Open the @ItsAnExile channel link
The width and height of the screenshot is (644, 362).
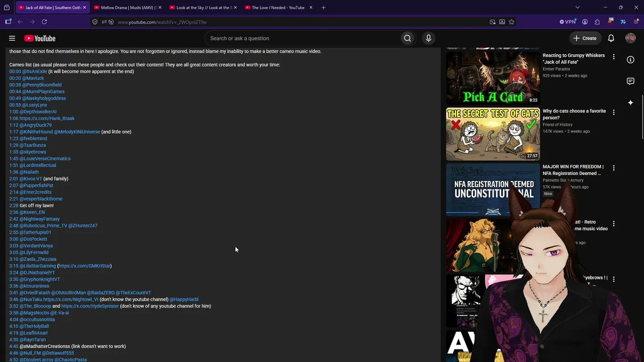[35, 71]
